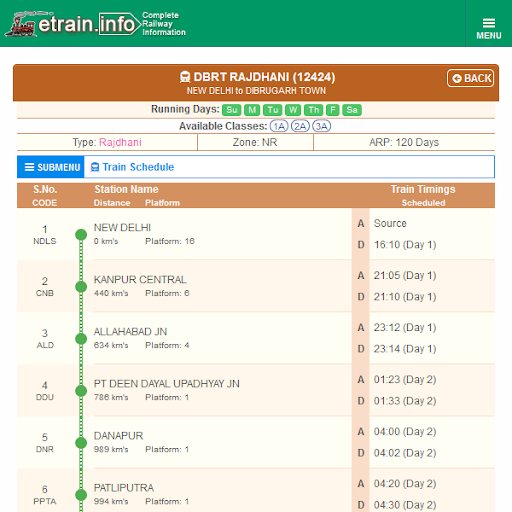The height and width of the screenshot is (512, 512).
Task: Open NEW DELHI station entry
Action: 122,228
